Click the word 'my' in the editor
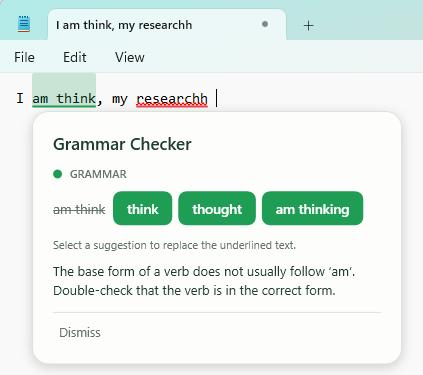This screenshot has width=423, height=375. pyautogui.click(x=120, y=99)
